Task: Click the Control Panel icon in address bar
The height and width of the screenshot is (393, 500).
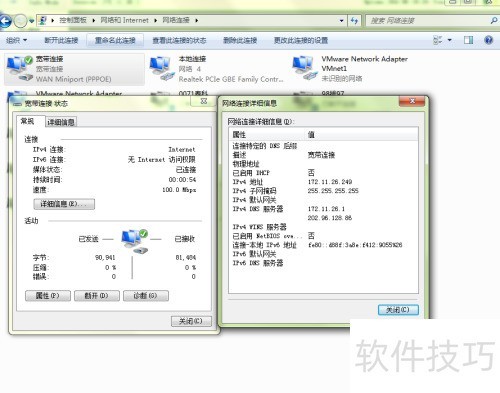Action: pyautogui.click(x=42, y=20)
